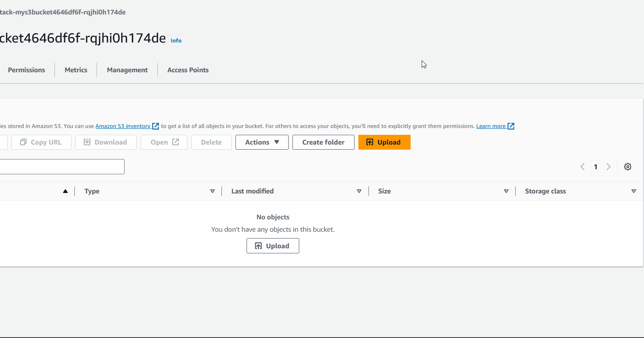Toggle the sort arrow on the name column
Image resolution: width=644 pixels, height=338 pixels.
point(65,191)
